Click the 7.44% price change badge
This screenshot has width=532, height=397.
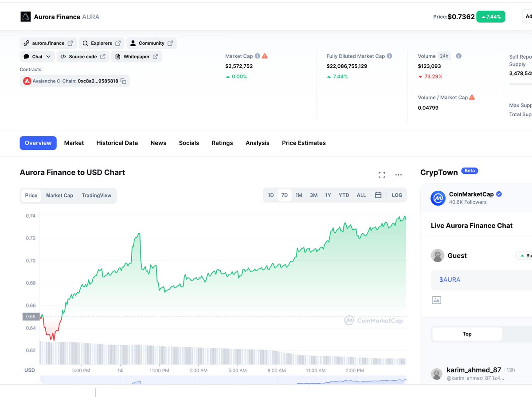(491, 17)
